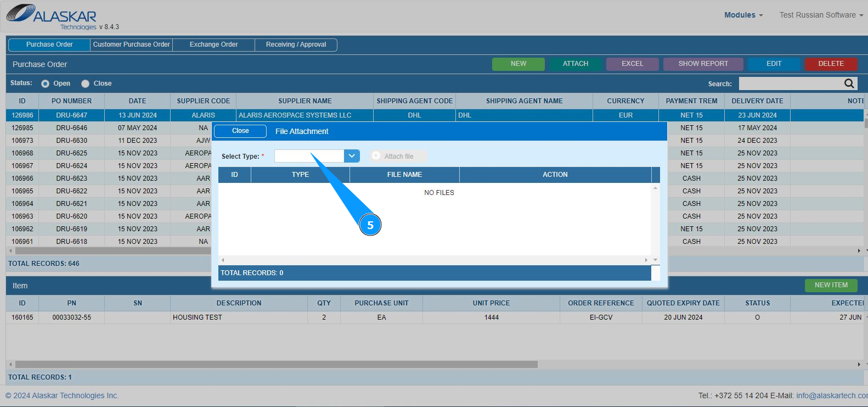Click the ALARIS AEROSPACE SYSTEMS LLC cell
Image resolution: width=868 pixels, height=407 pixels.
point(305,115)
